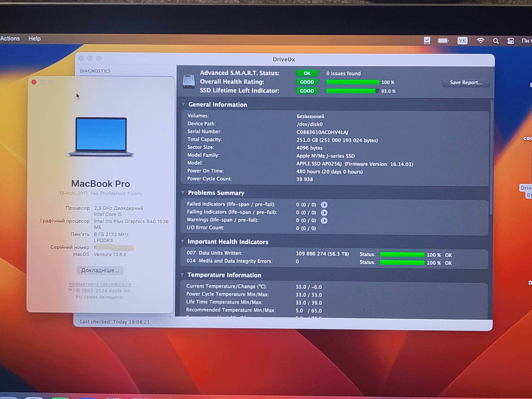Collapse the General Information section
The image size is (532, 399).
[183, 104]
